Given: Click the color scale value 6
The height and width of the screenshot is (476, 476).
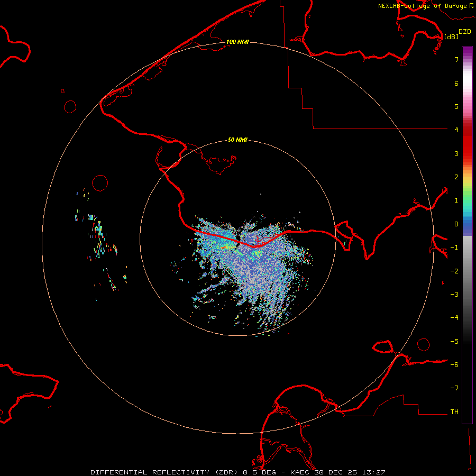Looking at the screenshot, I should 456,83.
